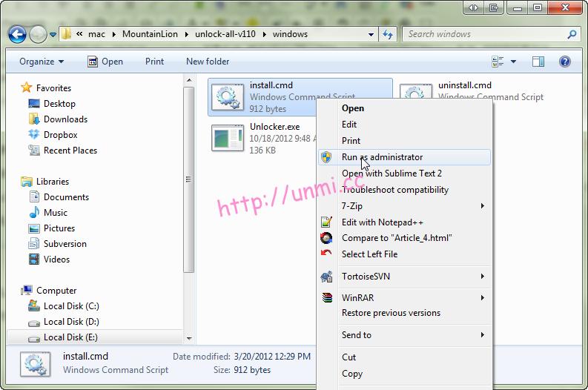This screenshot has height=390, width=588.
Task: Open the recent locations dropdown beside Forward
Action: point(53,35)
